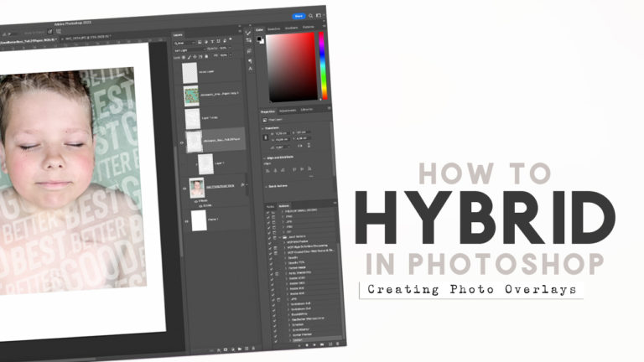Filter layers by smart object icon
The image size is (644, 362).
[x=224, y=41]
